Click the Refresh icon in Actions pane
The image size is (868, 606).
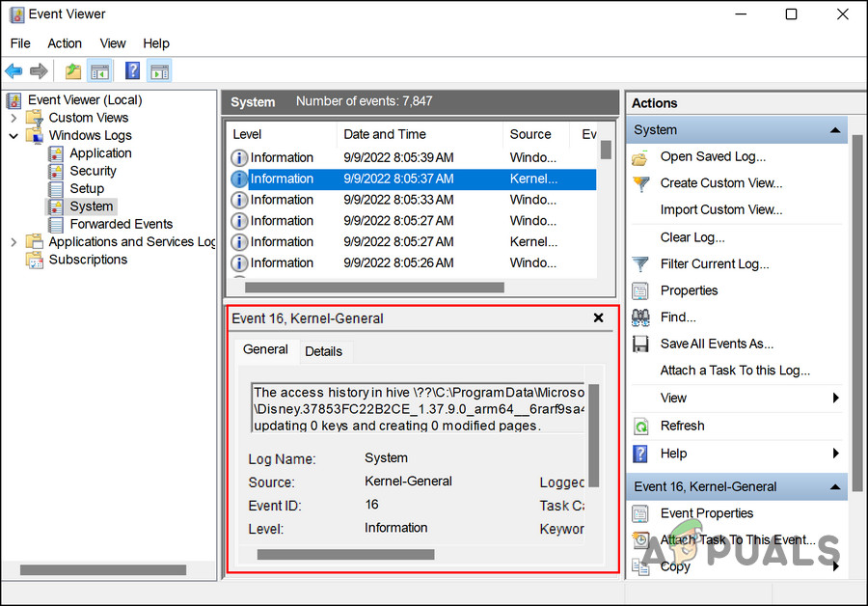pos(640,426)
